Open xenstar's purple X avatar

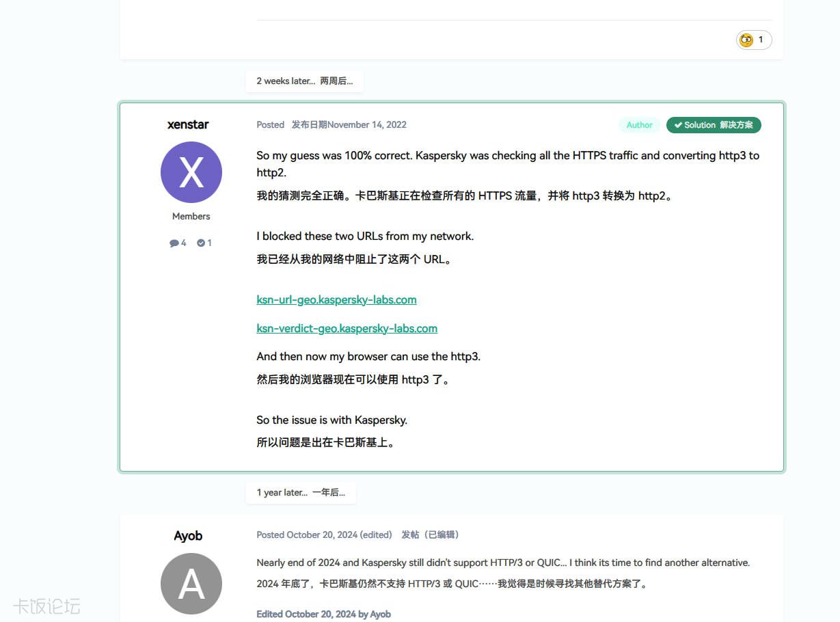(191, 172)
